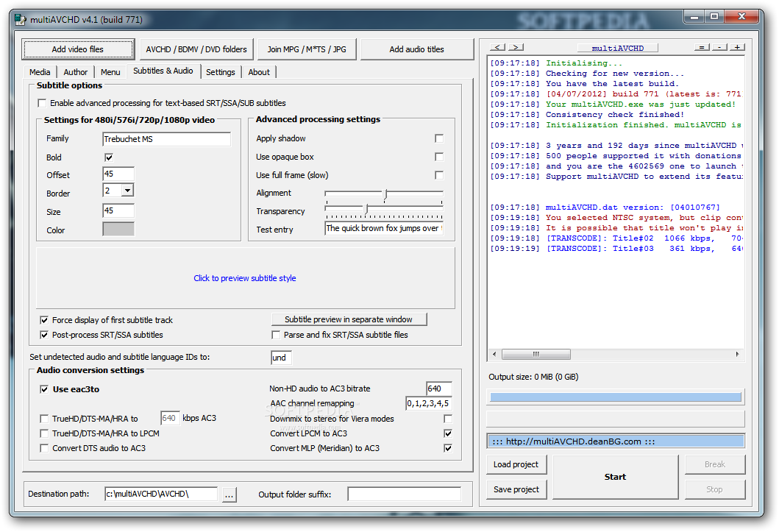Enable Downmix to stereo for Viera modes
Viewport: 779px width, 532px height.
click(448, 419)
